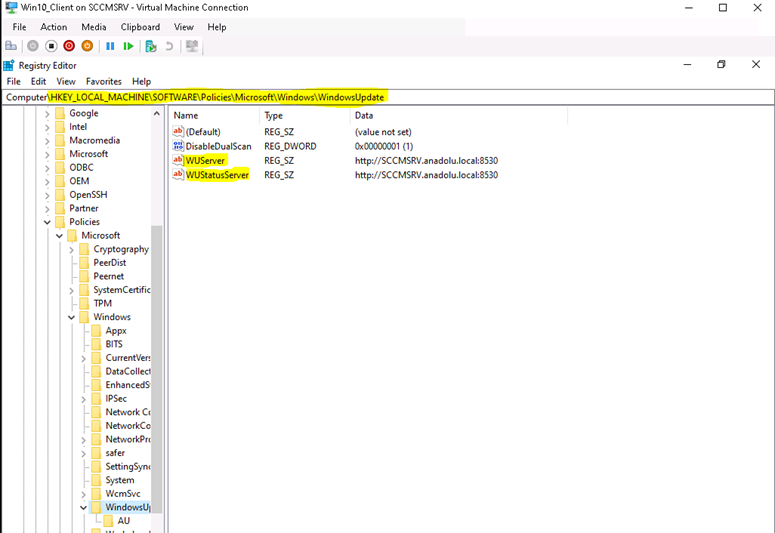Expand the WcmSvc key

point(83,494)
